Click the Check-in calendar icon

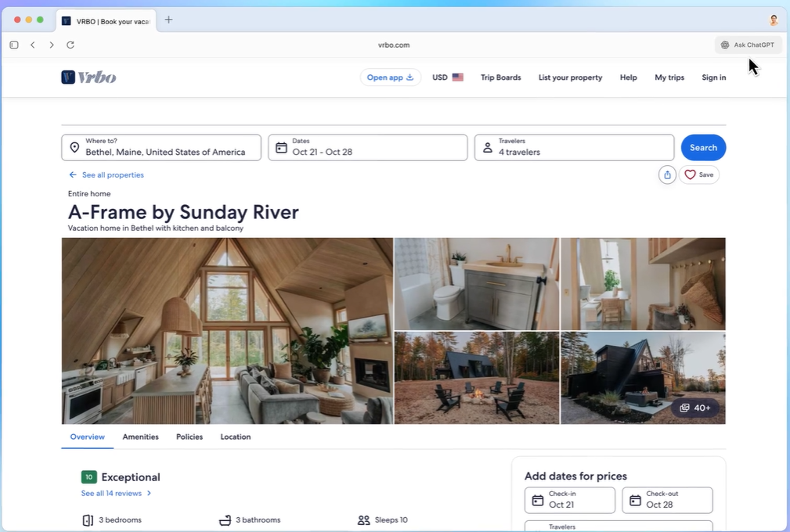538,500
